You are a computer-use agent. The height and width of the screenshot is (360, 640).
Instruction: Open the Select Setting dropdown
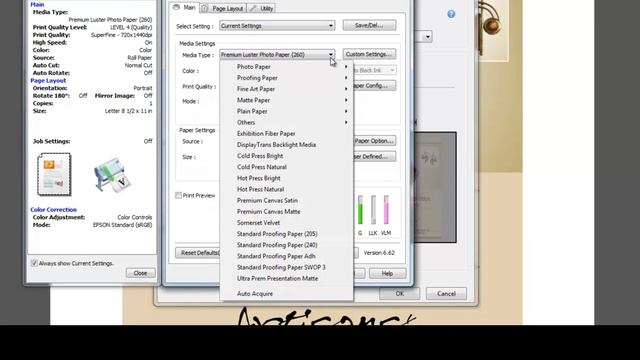click(x=277, y=26)
